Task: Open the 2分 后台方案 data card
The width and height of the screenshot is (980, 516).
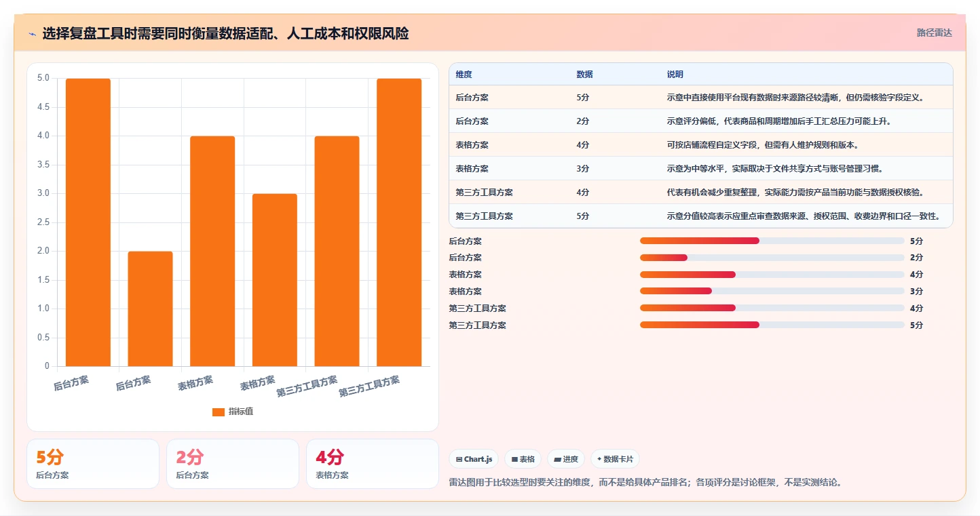Action: (x=233, y=464)
